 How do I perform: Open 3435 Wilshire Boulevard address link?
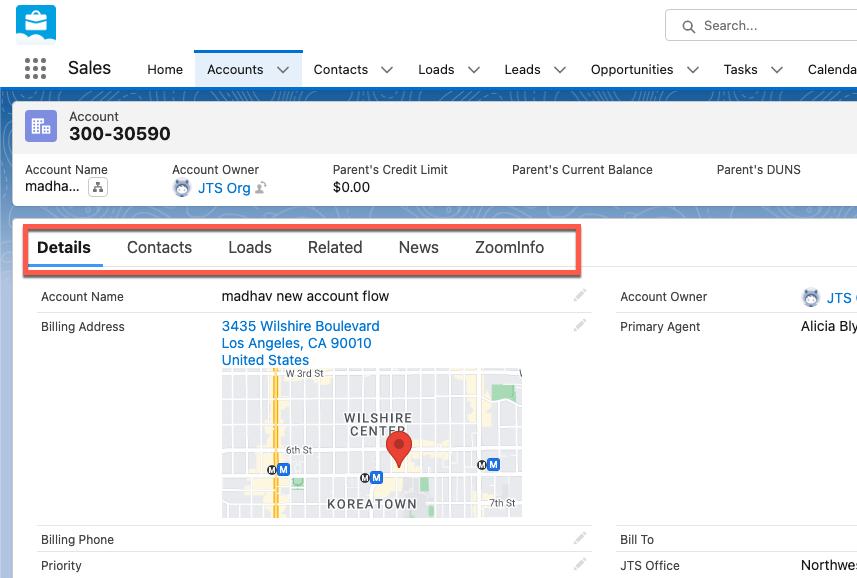[x=301, y=326]
